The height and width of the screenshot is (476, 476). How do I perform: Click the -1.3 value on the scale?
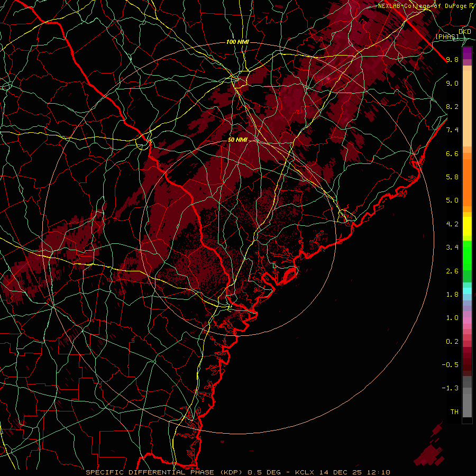[450, 388]
